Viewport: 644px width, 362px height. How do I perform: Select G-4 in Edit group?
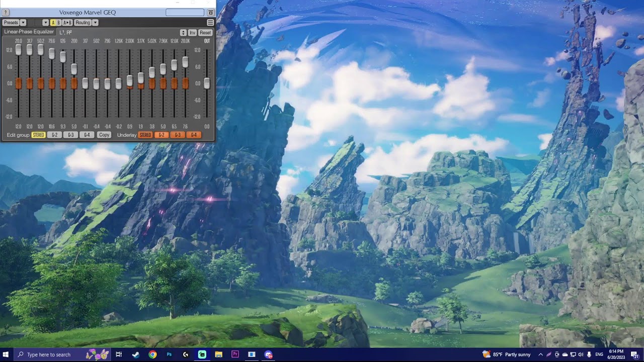(x=87, y=135)
